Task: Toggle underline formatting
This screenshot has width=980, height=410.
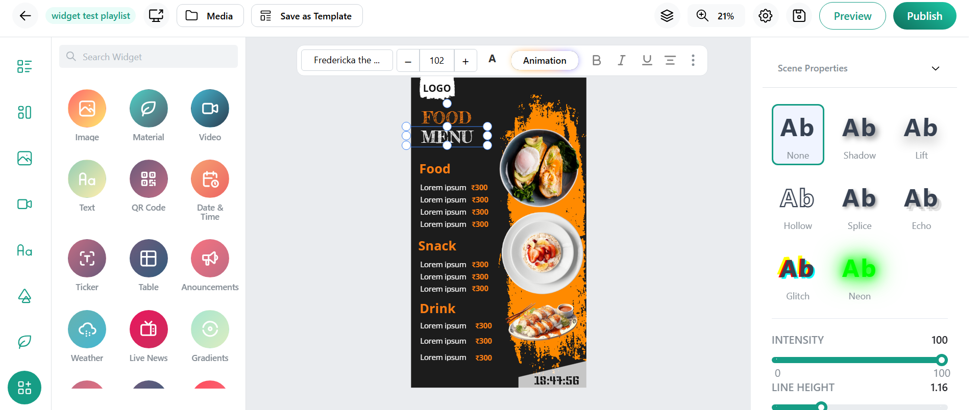Action: [647, 60]
